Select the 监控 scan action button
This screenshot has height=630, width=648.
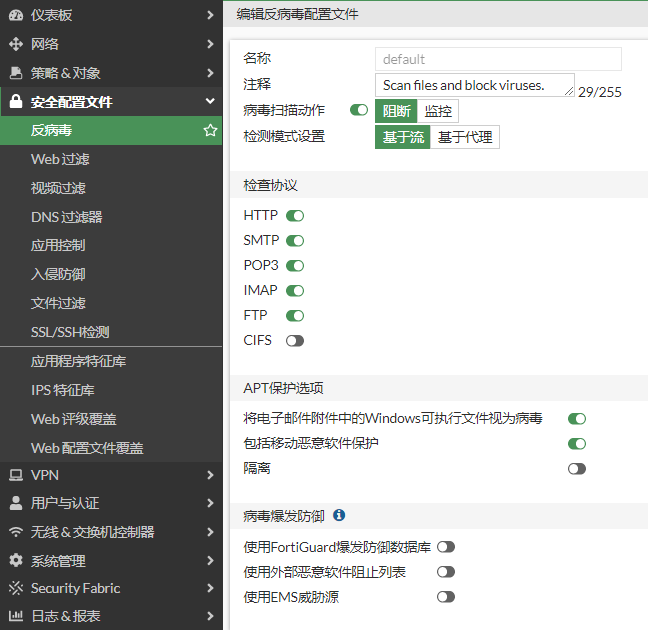tap(438, 111)
